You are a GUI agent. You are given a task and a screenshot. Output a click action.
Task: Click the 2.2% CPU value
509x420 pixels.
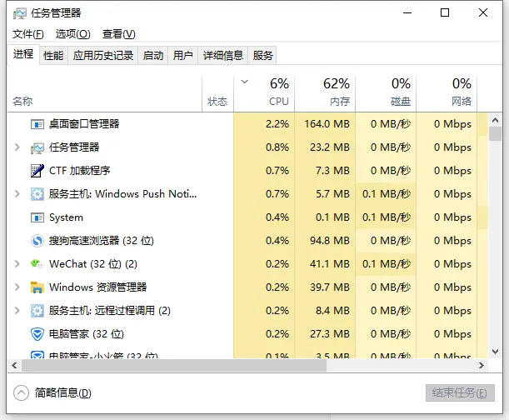[277, 124]
